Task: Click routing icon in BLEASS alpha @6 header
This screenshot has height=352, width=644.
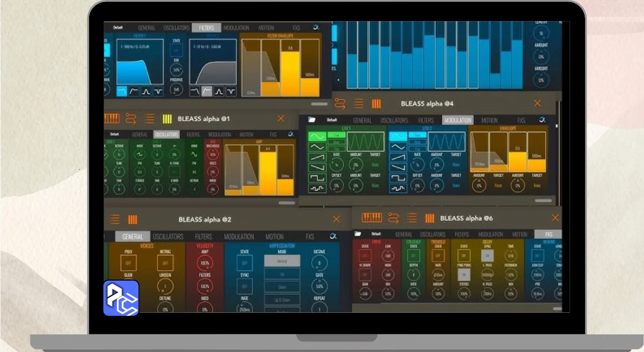Action: point(393,218)
